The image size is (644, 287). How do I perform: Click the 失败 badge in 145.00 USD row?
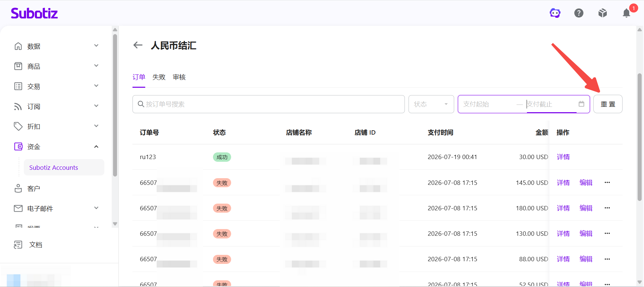222,183
